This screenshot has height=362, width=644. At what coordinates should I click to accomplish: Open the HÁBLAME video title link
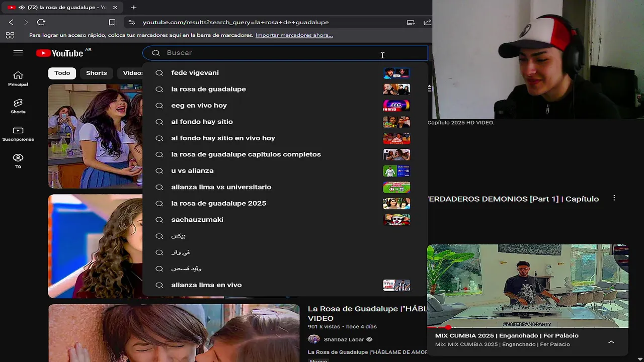(x=367, y=313)
